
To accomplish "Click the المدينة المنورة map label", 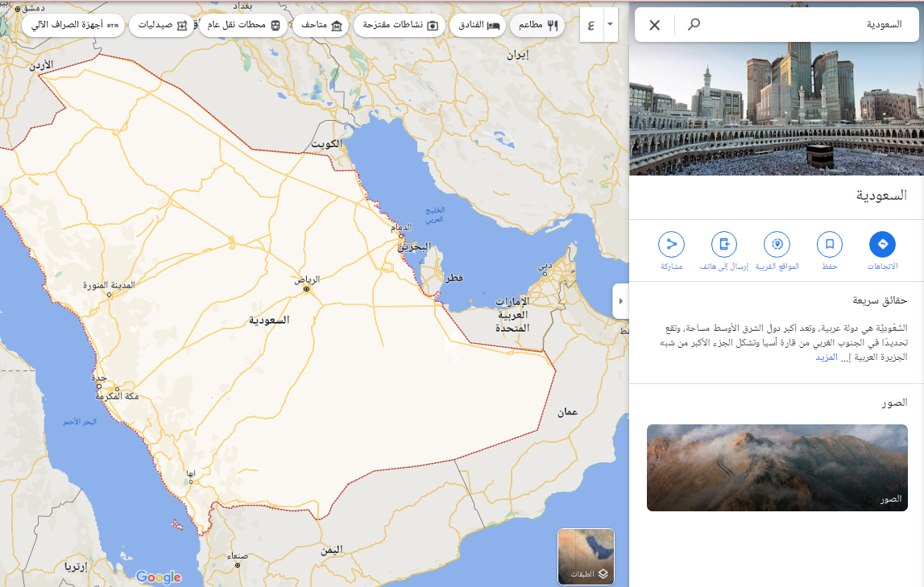I will (x=109, y=285).
